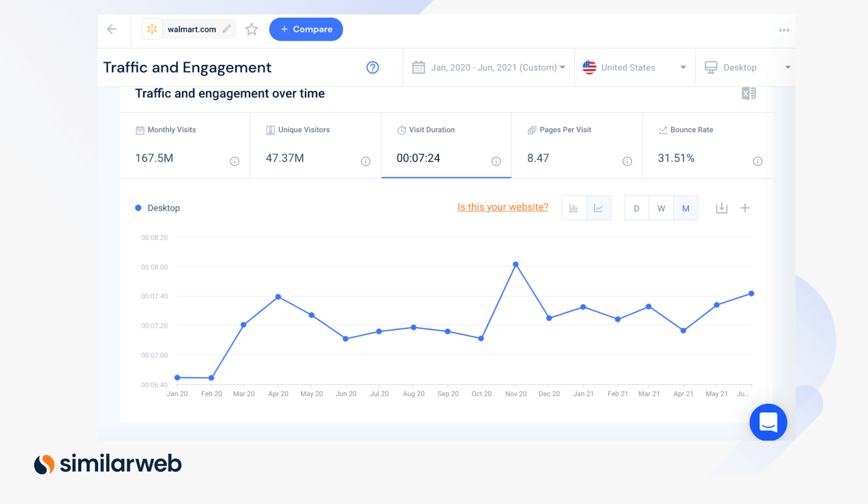Open the Desktop device dropdown
The height and width of the screenshot is (504, 868).
click(x=746, y=68)
